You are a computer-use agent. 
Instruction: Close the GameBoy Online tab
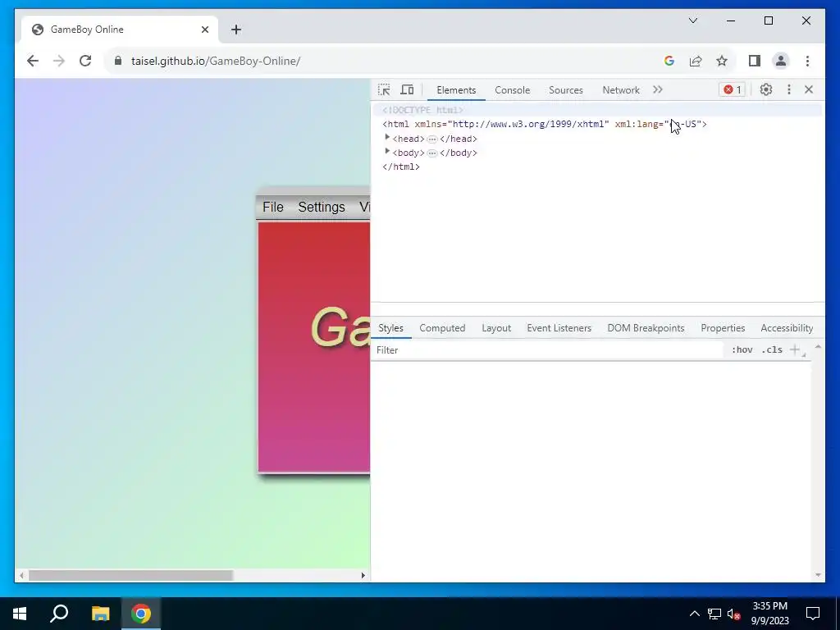pos(204,30)
